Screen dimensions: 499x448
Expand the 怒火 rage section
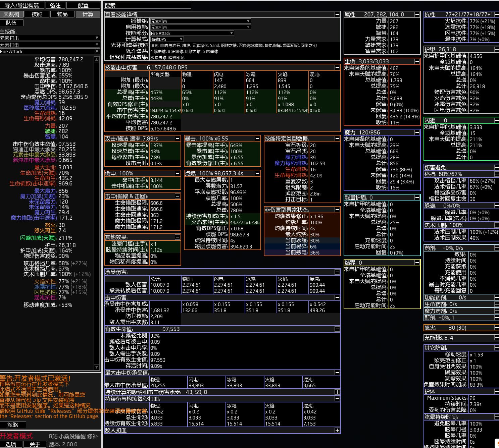click(x=496, y=328)
